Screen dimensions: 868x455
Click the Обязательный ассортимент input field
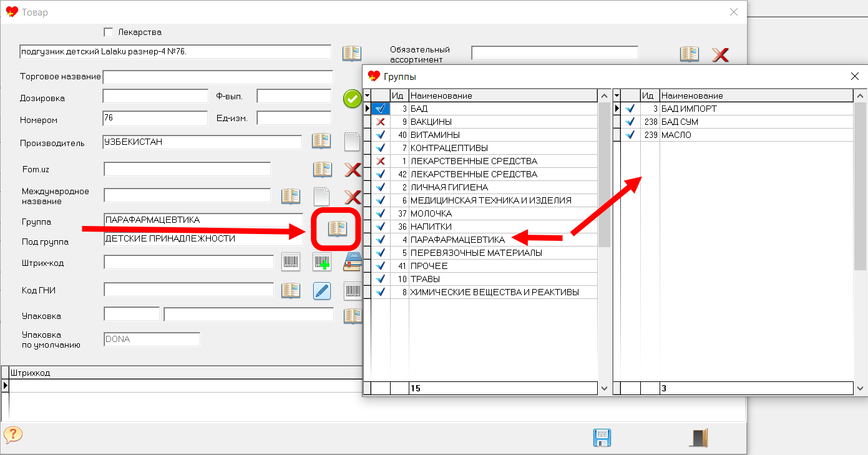point(555,53)
